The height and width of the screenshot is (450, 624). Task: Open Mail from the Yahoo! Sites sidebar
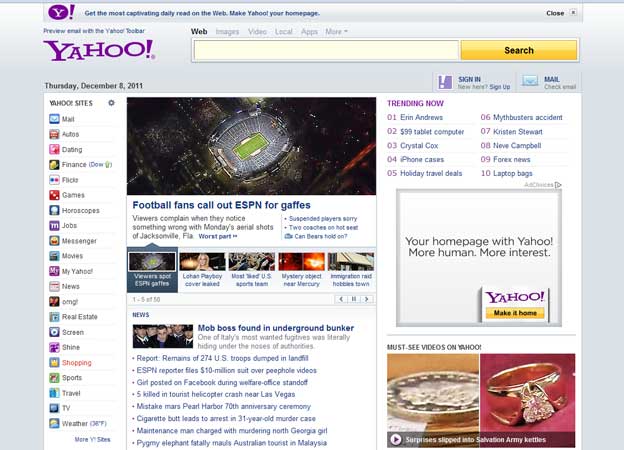coord(67,119)
